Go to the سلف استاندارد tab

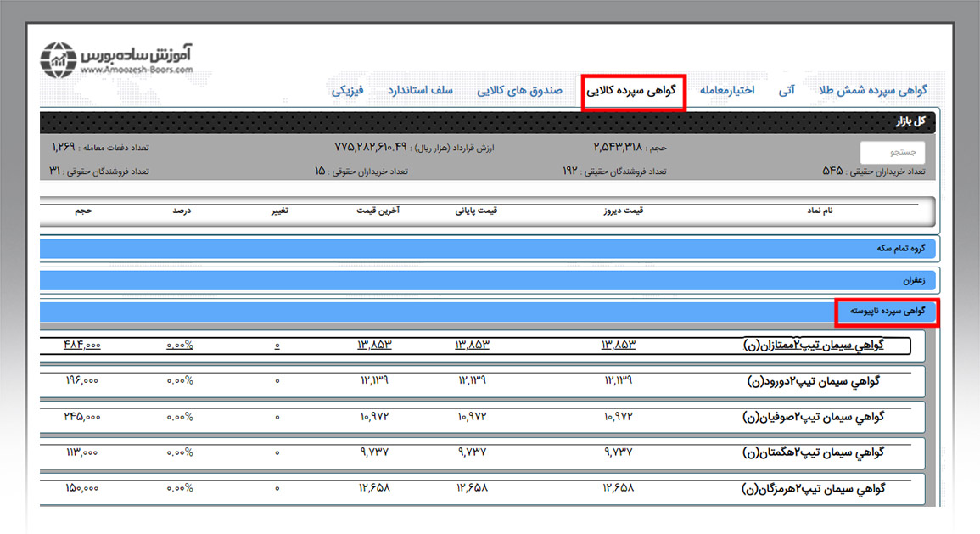[421, 91]
